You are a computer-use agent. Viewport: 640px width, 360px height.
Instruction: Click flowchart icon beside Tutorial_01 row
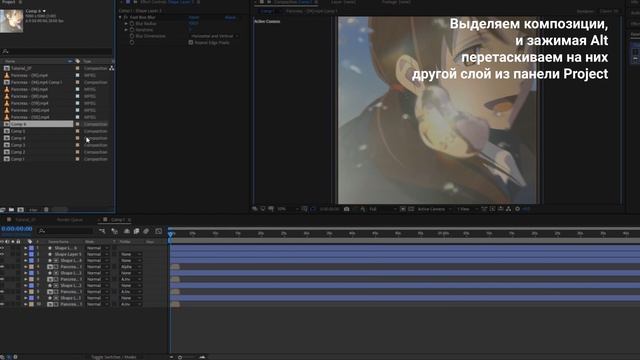click(111, 68)
